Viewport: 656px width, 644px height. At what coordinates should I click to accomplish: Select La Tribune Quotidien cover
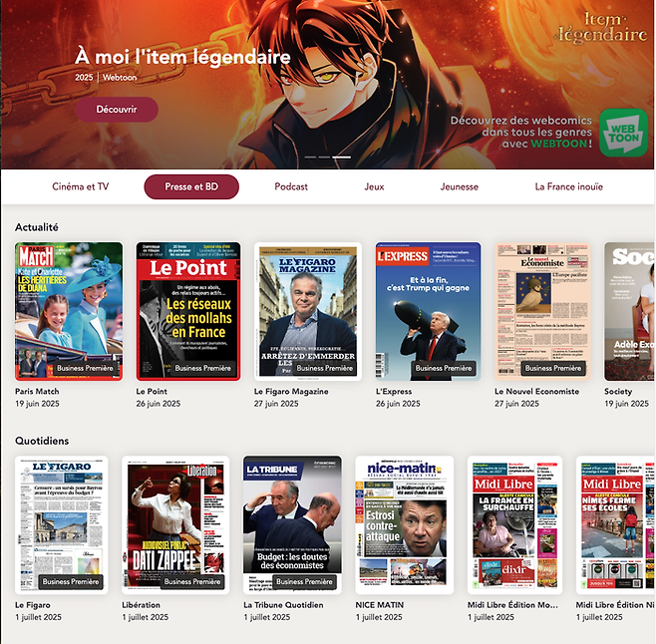pyautogui.click(x=291, y=524)
